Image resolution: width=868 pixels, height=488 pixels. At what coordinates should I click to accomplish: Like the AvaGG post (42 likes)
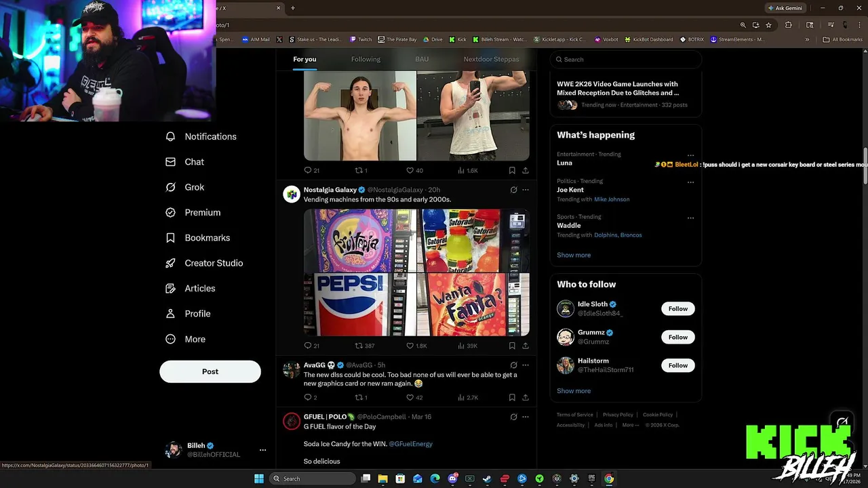(414, 397)
